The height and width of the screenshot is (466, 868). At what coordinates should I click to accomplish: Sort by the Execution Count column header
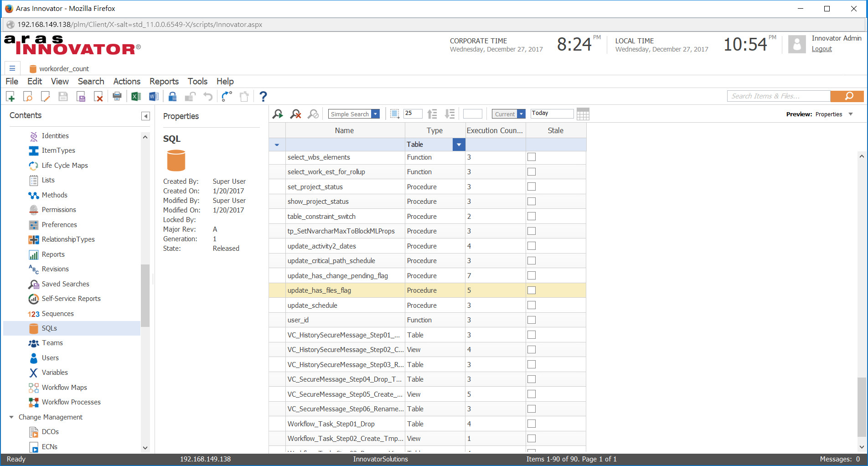(495, 130)
